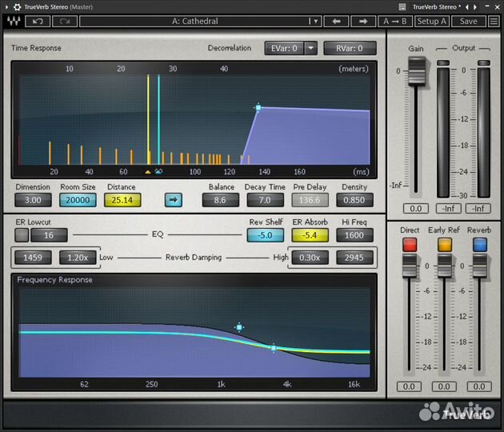Select the Reverb 0.0 level value box
Screen dimensions: 504x432
[479, 386]
